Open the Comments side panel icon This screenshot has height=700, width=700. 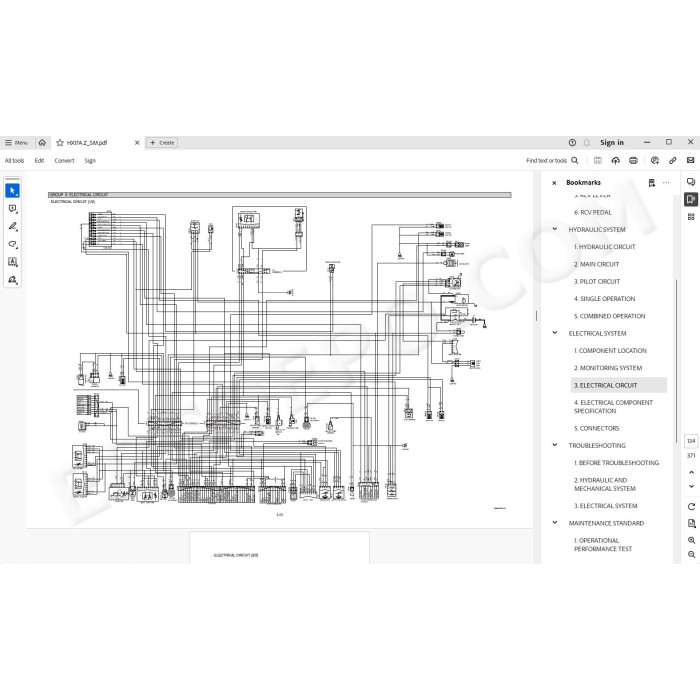click(x=691, y=182)
